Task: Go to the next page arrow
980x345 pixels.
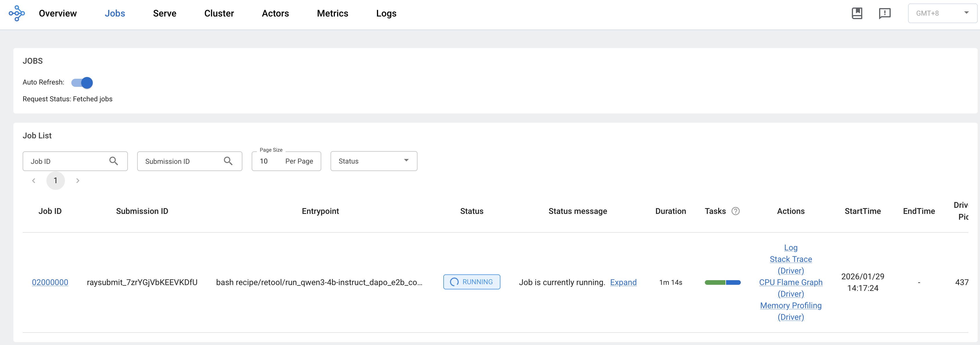Action: tap(78, 181)
